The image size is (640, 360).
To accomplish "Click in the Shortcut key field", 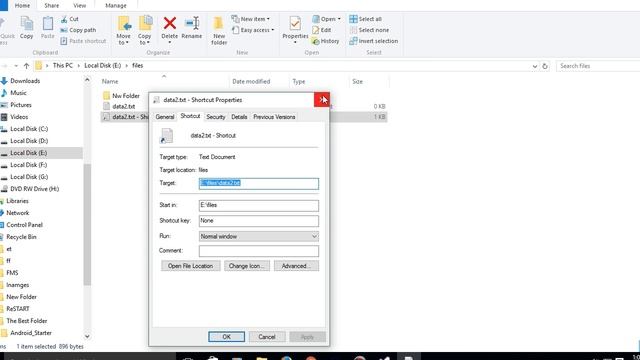I will [x=259, y=221].
